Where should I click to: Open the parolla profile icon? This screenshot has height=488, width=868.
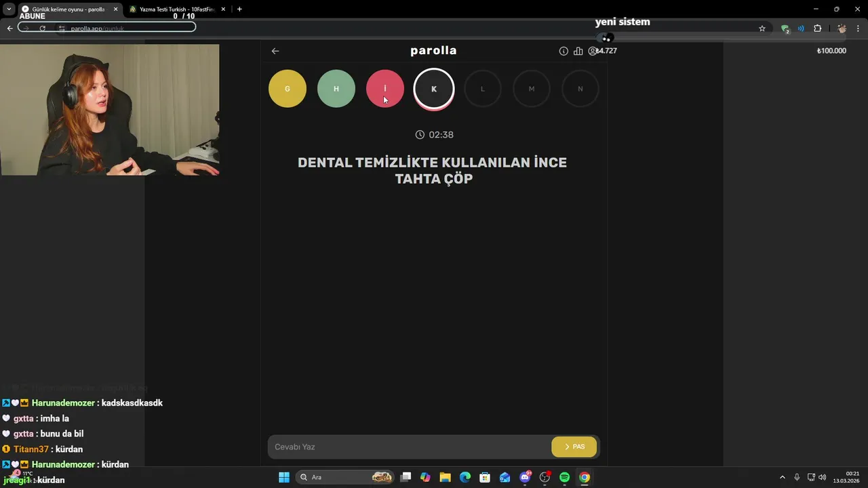tap(593, 51)
